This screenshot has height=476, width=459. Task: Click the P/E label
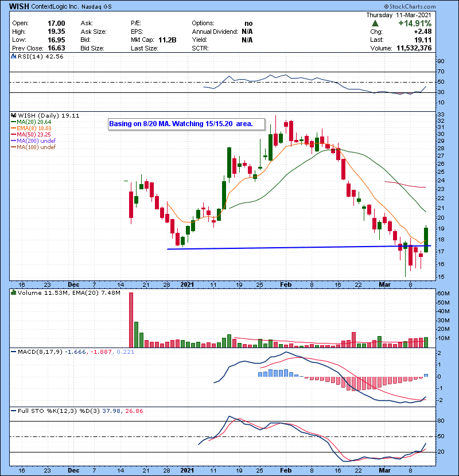pos(136,24)
